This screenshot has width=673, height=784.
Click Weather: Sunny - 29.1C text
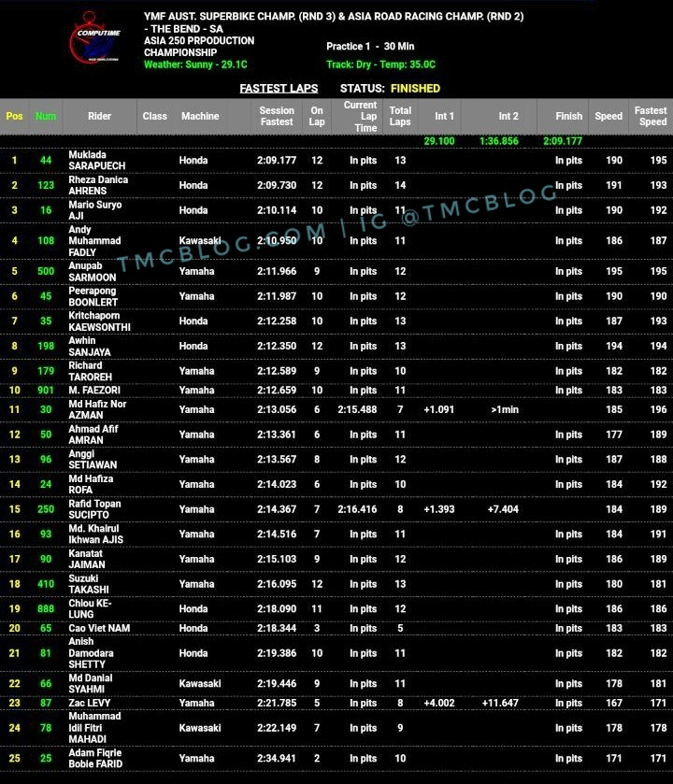[x=195, y=64]
